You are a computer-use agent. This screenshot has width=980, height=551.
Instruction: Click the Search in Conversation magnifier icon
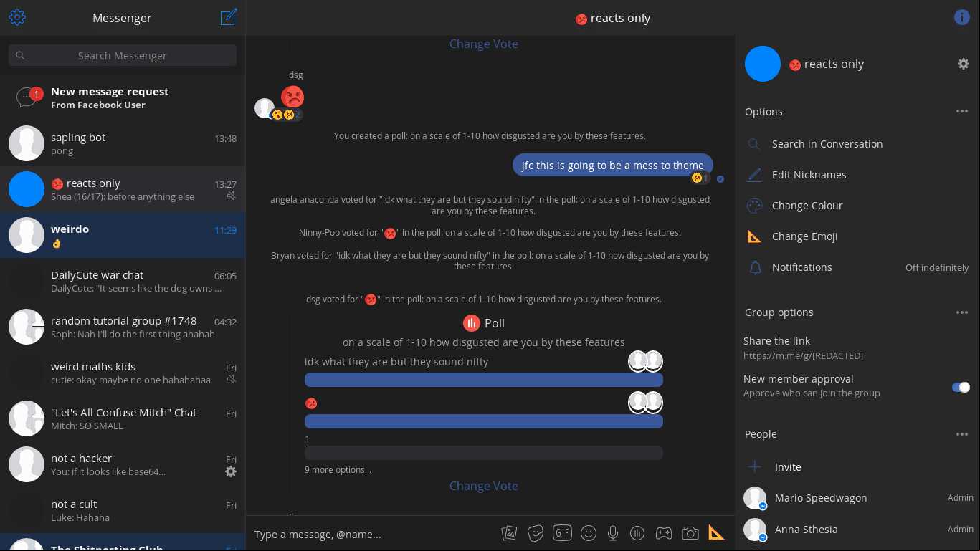pyautogui.click(x=754, y=144)
